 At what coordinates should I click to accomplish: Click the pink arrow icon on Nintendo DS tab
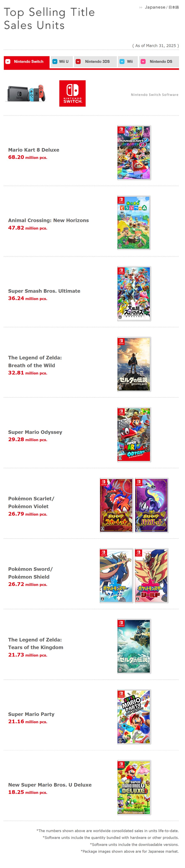(x=143, y=62)
